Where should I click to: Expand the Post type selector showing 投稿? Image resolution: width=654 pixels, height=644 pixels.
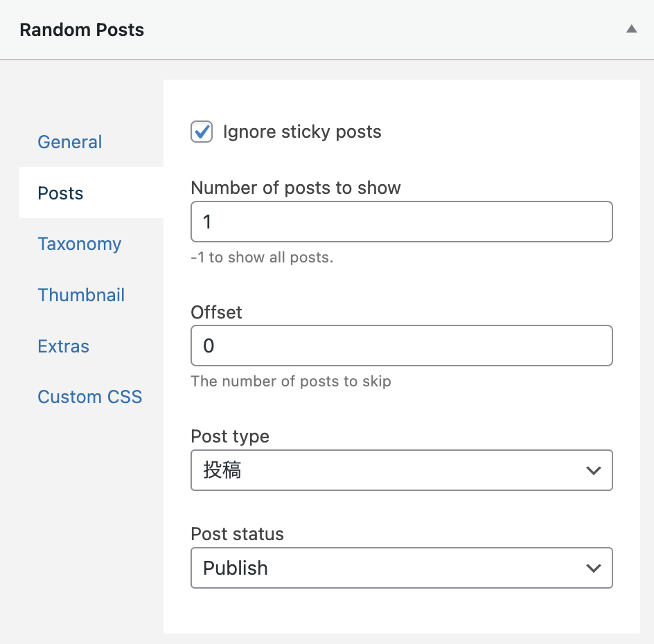tap(402, 470)
